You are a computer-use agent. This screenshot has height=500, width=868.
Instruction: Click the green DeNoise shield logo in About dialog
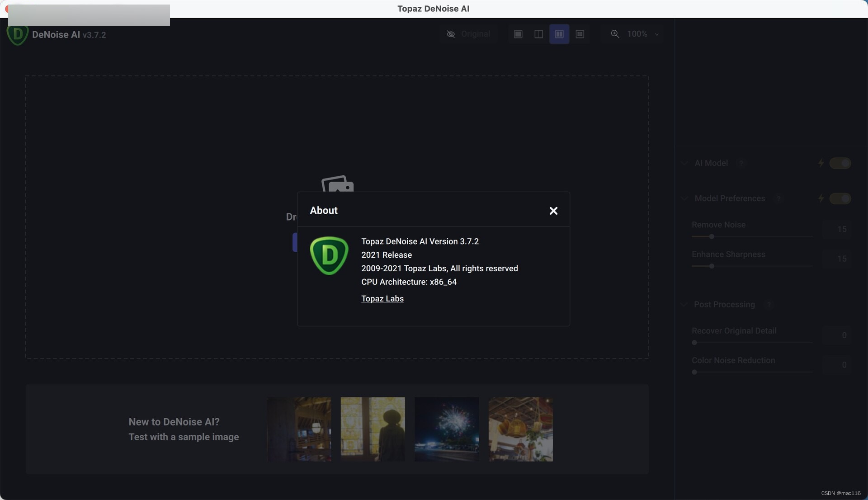(x=329, y=255)
